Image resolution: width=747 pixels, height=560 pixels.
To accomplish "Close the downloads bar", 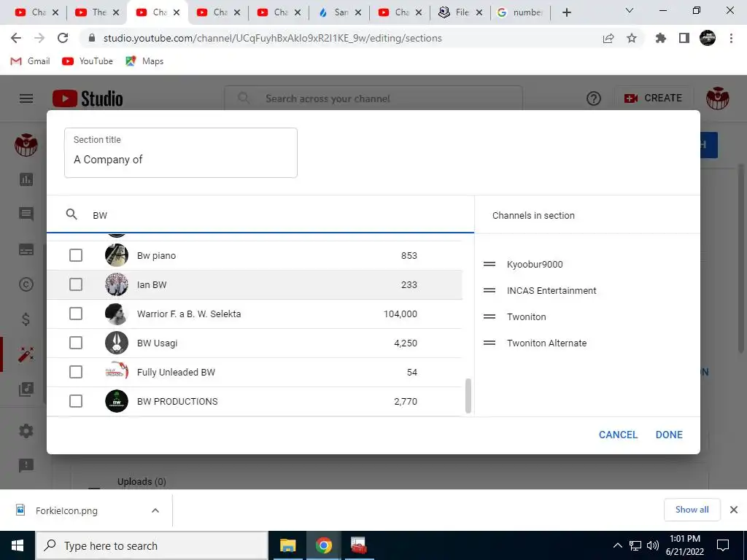I will [734, 510].
